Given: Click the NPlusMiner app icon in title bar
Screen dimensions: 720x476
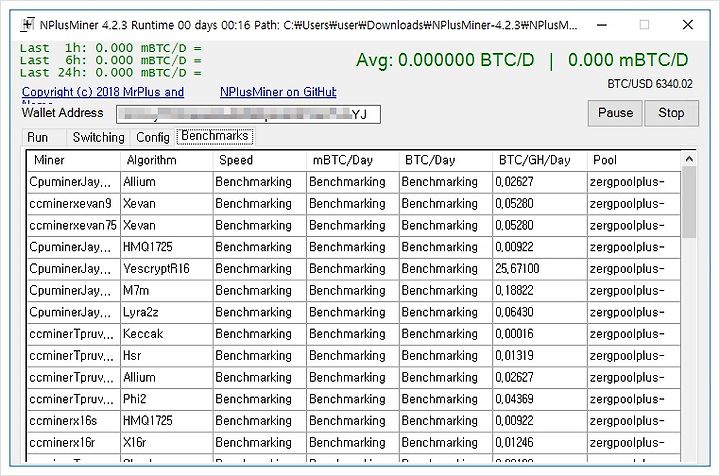Looking at the screenshot, I should point(28,24).
